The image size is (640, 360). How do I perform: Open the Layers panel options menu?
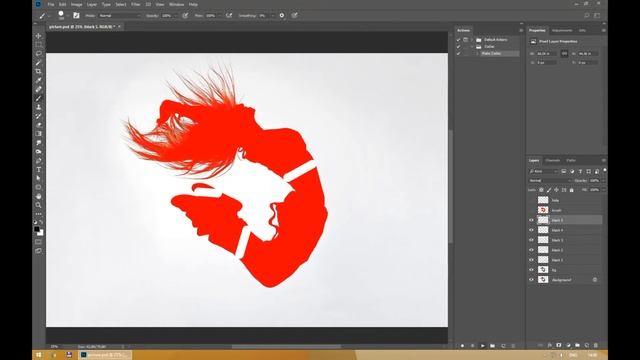click(604, 160)
